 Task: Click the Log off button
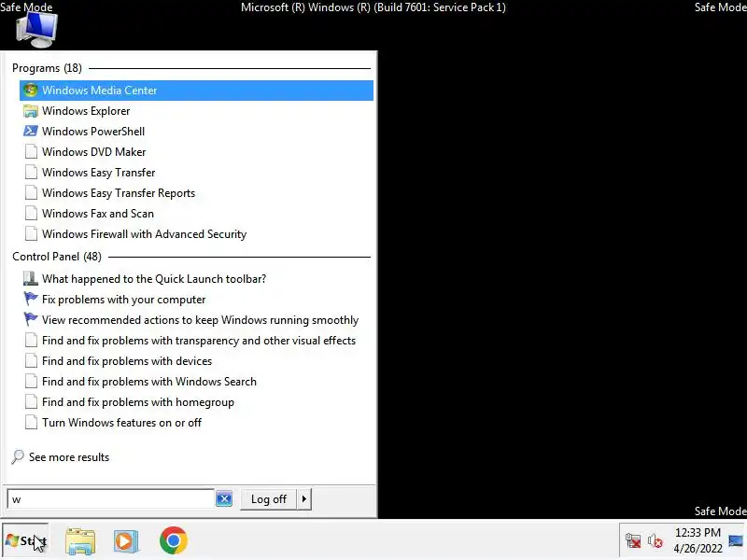coord(269,499)
